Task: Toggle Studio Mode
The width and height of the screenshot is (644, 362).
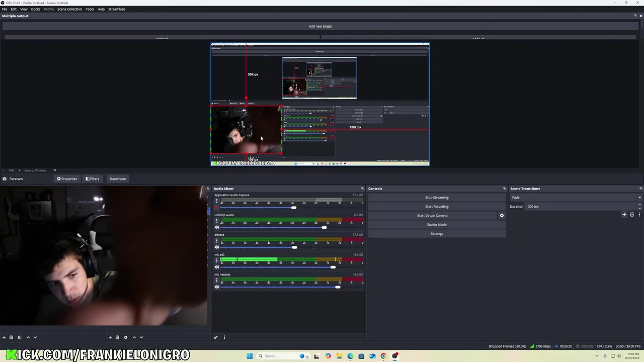Action: click(x=437, y=225)
